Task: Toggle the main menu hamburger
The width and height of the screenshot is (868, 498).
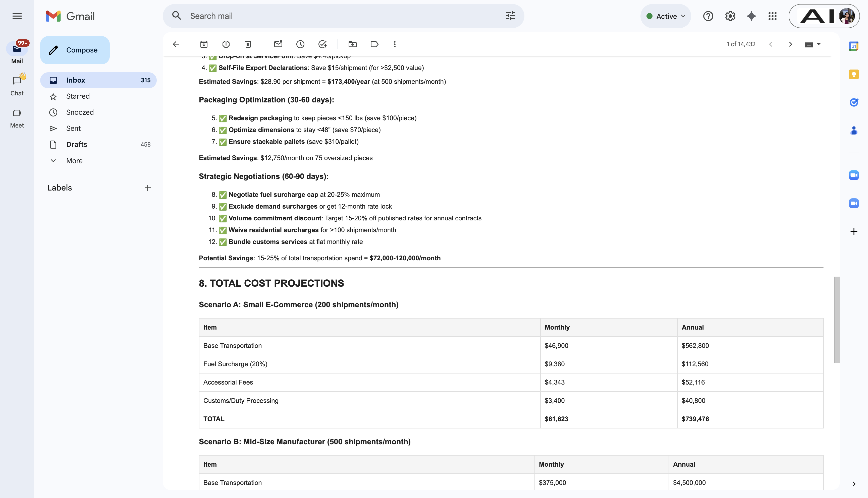Action: 17,16
